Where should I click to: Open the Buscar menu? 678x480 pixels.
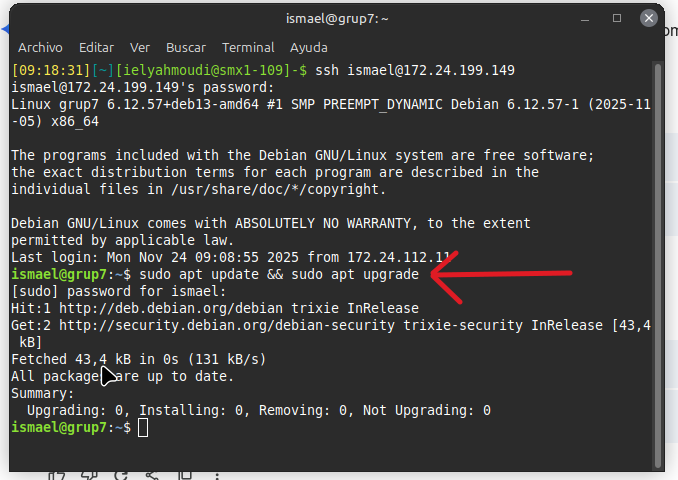[x=186, y=47]
